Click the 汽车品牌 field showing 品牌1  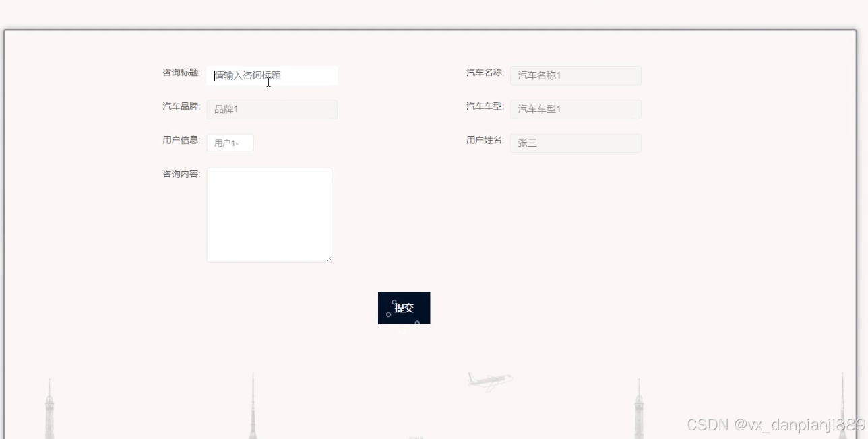(x=272, y=109)
